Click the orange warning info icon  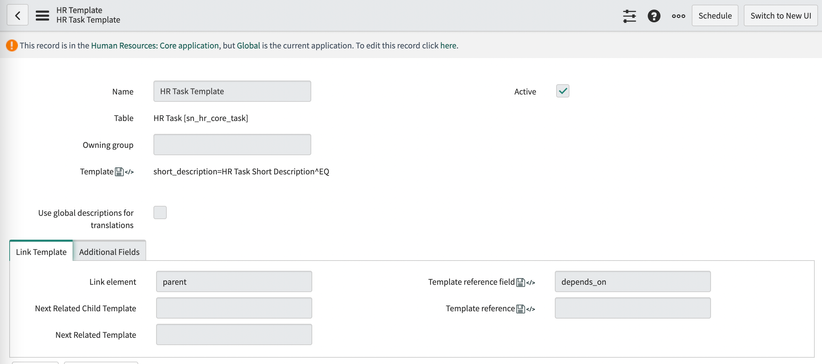point(12,46)
